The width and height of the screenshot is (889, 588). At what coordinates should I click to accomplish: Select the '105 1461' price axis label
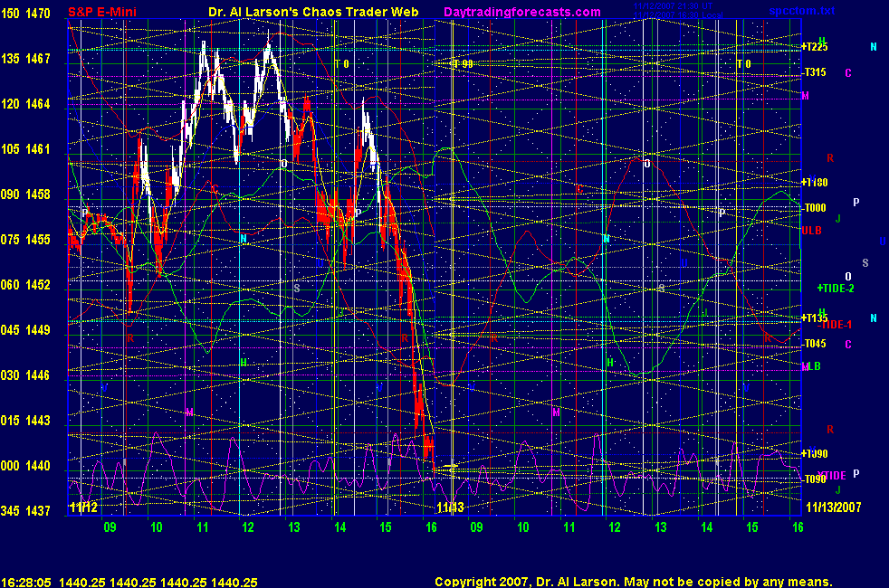point(25,149)
